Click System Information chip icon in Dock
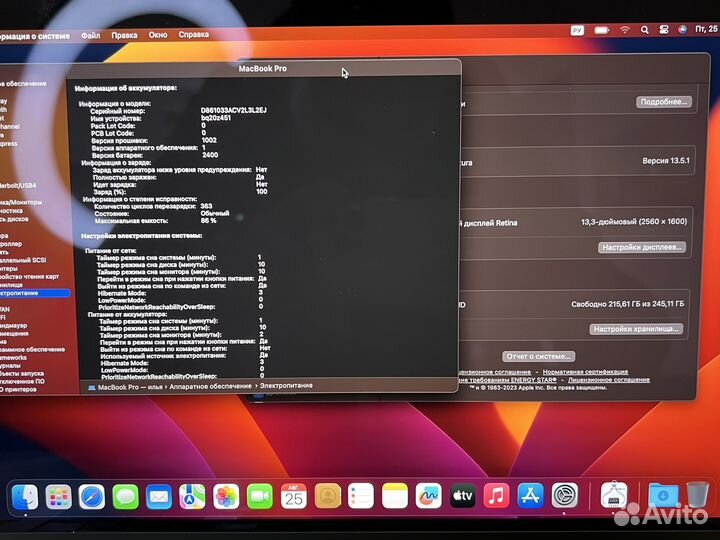 tap(614, 495)
